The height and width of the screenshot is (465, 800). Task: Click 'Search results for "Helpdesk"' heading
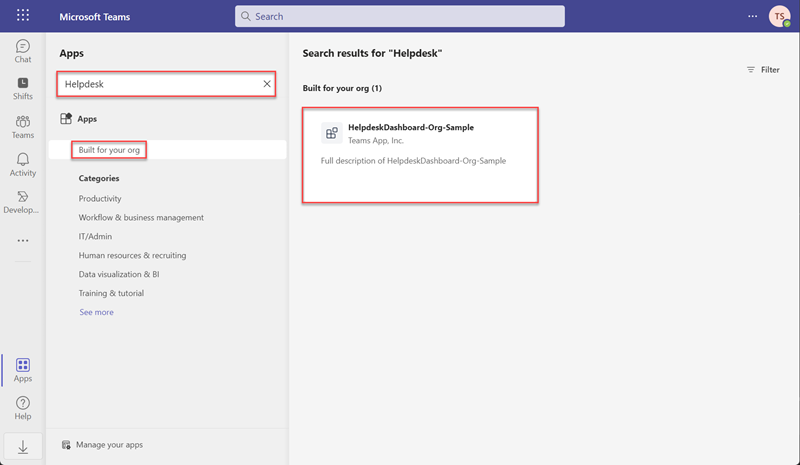click(x=372, y=53)
